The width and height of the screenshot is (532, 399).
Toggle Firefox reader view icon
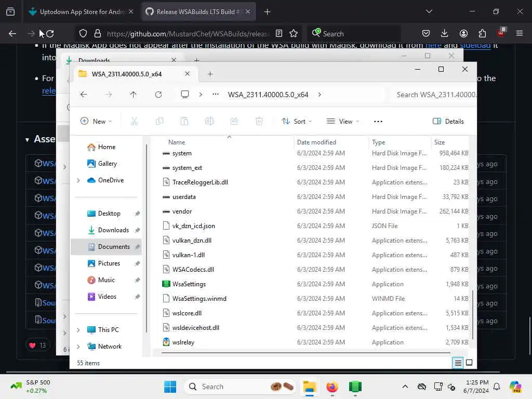278,33
